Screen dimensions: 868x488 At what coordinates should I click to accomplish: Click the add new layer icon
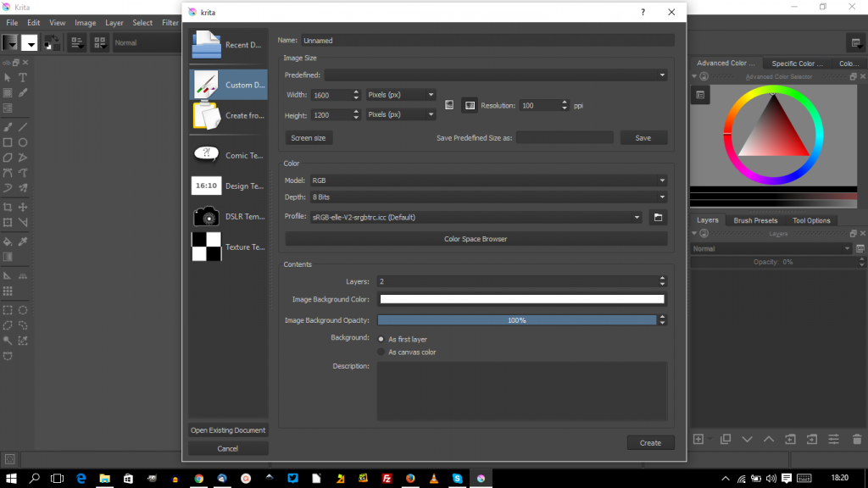(698, 439)
